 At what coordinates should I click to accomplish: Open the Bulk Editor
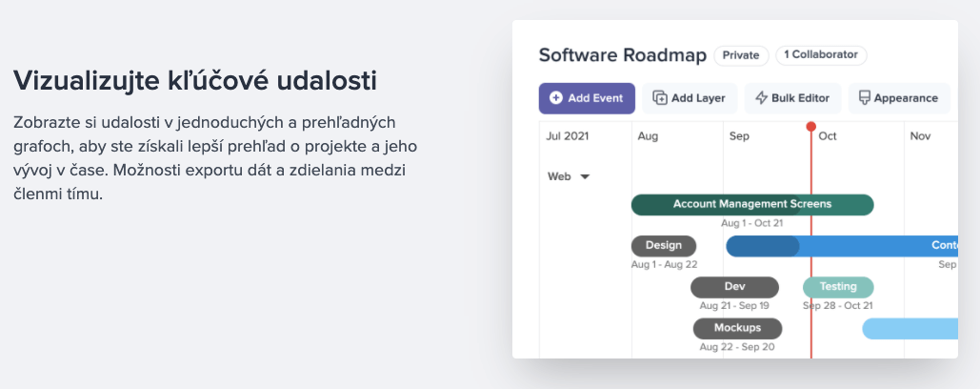792,98
